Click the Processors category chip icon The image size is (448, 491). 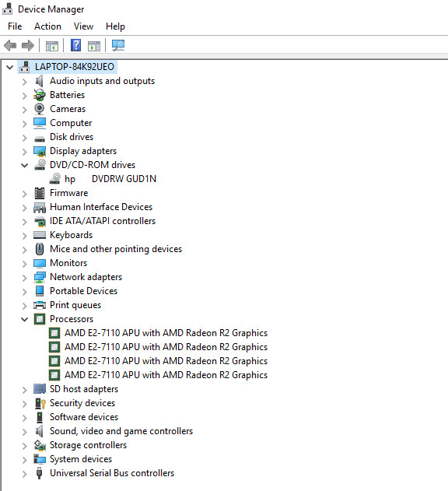(40, 319)
